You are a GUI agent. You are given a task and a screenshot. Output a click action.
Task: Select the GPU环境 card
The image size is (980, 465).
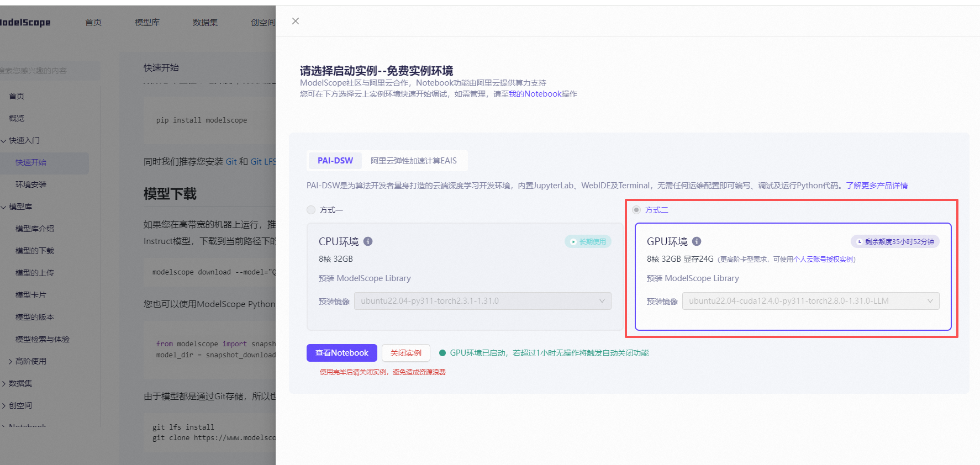793,277
